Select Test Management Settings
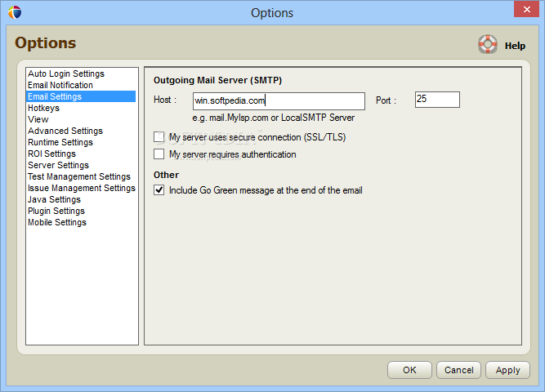The height and width of the screenshot is (392, 545). coord(81,177)
